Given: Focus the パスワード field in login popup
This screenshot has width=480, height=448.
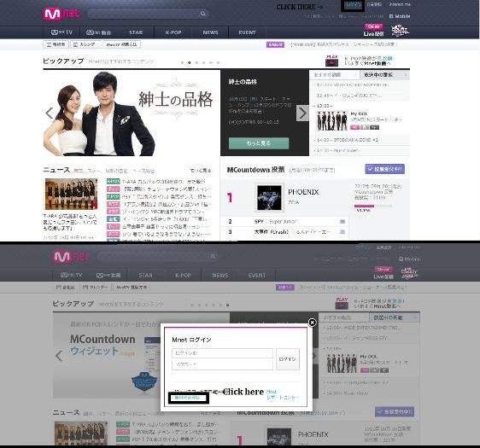Looking at the screenshot, I should pyautogui.click(x=223, y=364).
